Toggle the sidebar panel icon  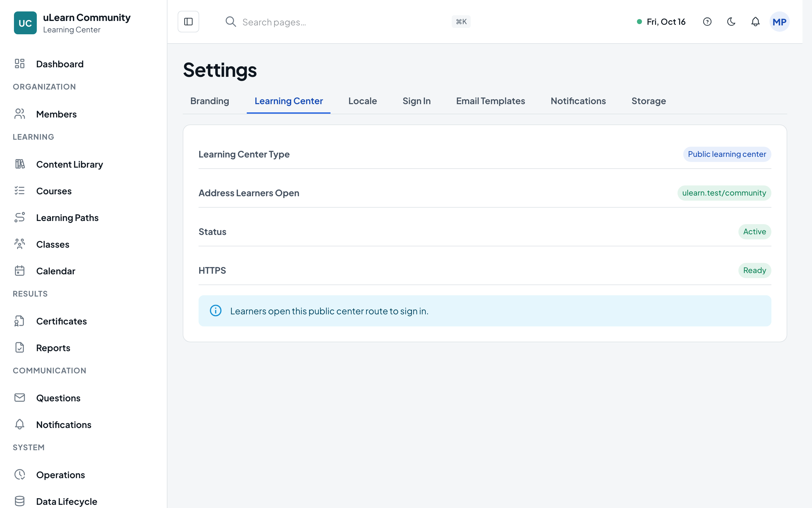[188, 22]
